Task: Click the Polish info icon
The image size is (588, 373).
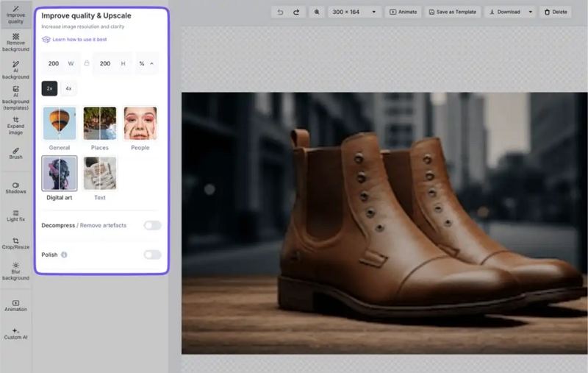Action: coord(64,255)
